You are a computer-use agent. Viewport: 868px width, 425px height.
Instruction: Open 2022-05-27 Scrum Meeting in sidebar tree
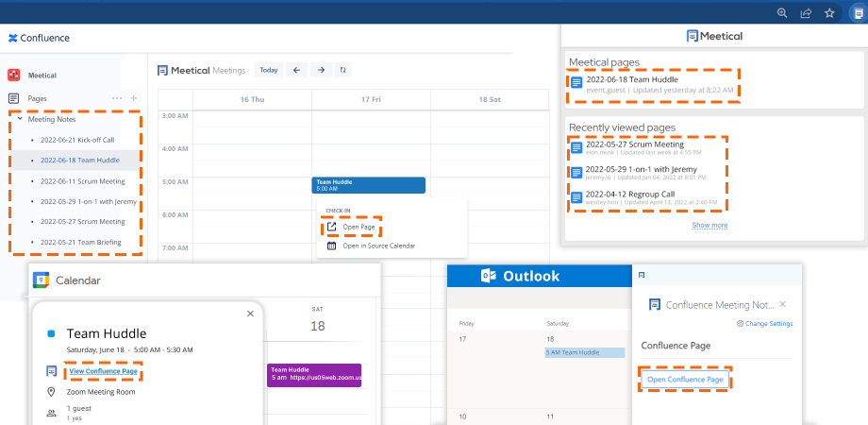82,222
